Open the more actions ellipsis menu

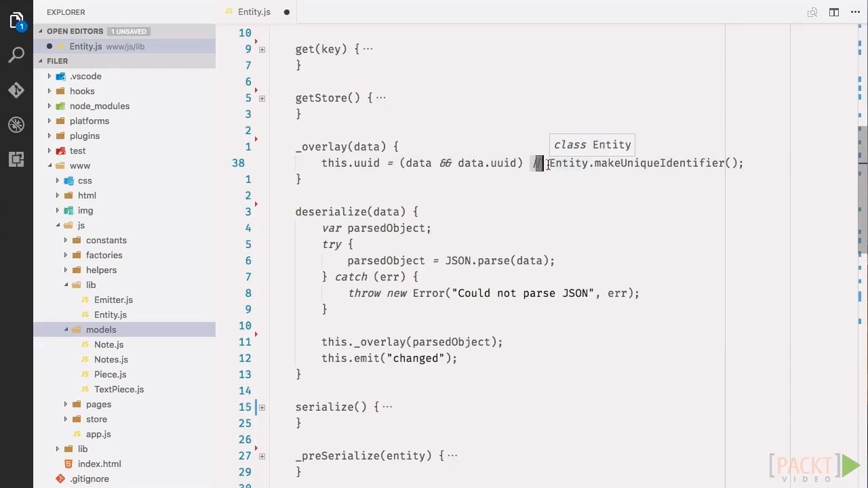pyautogui.click(x=855, y=12)
